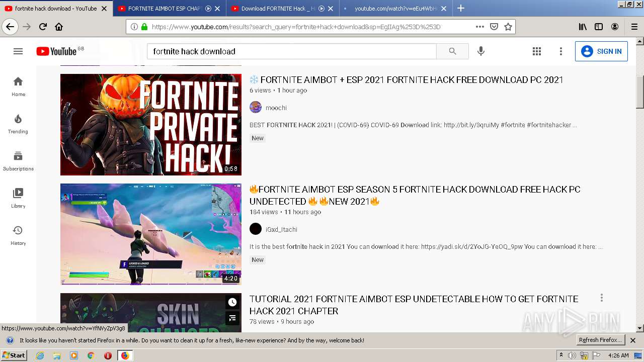The image size is (644, 362).
Task: Click the volume icon in system tray
Action: [572, 355]
